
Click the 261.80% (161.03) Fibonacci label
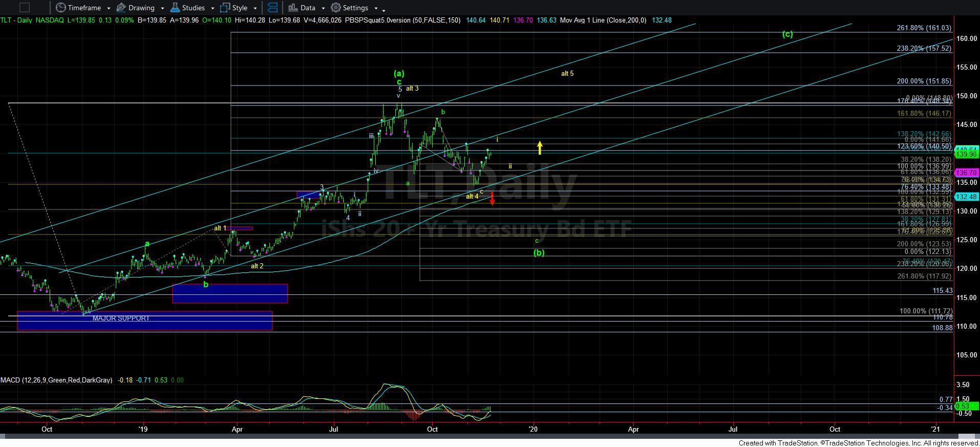pos(924,28)
